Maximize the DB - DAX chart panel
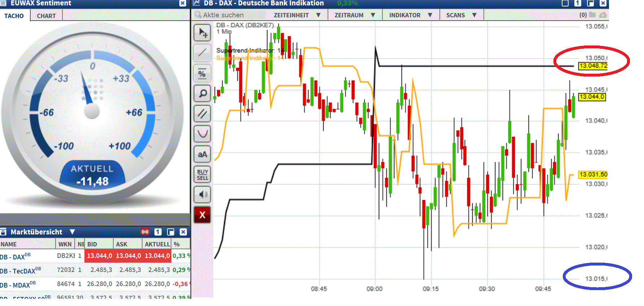This screenshot has width=644, height=306. click(565, 3)
